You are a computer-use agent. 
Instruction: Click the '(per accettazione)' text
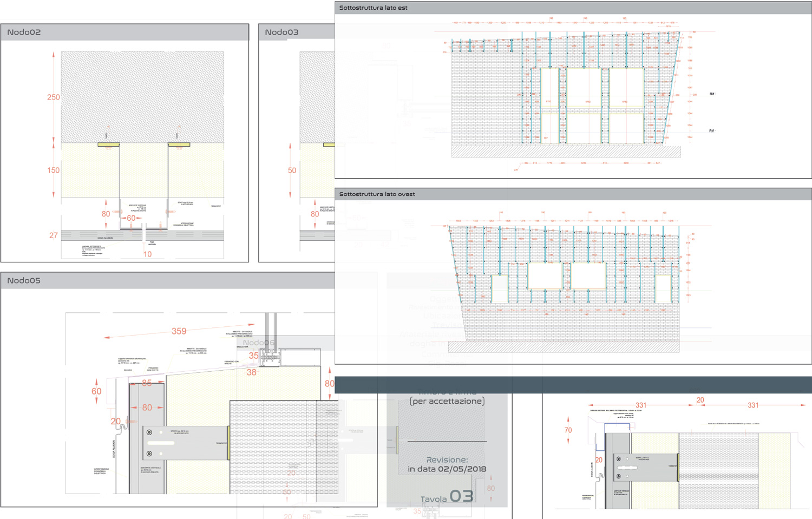click(447, 402)
